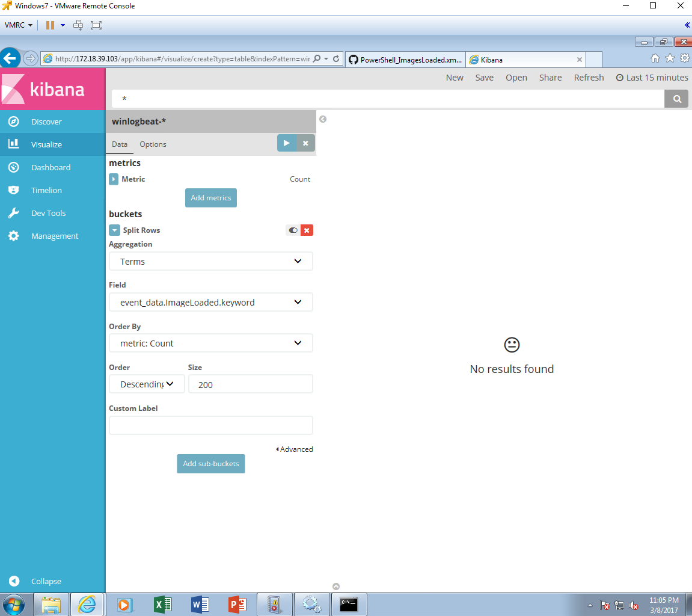
Task: Open Word from the taskbar
Action: click(200, 605)
